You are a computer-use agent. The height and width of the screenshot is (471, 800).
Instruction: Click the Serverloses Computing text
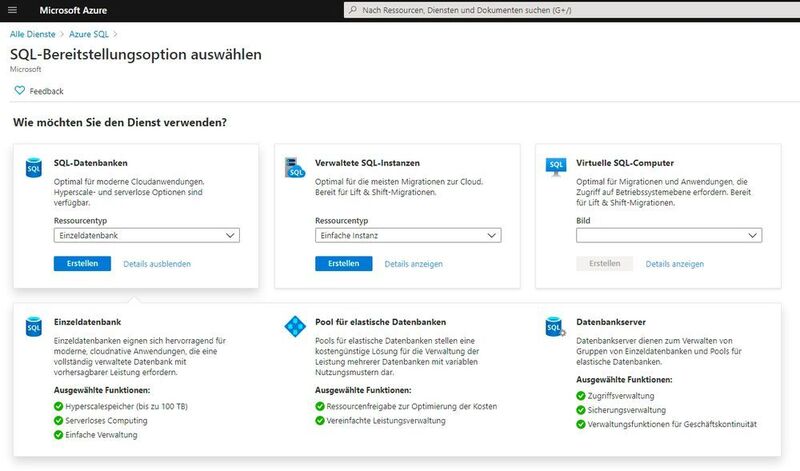coord(106,420)
